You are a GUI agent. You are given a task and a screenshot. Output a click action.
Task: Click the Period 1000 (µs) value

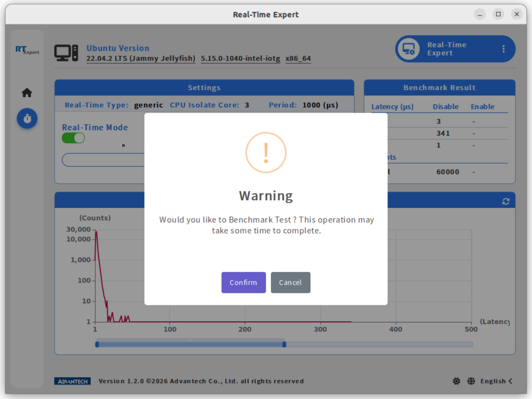[x=320, y=105]
